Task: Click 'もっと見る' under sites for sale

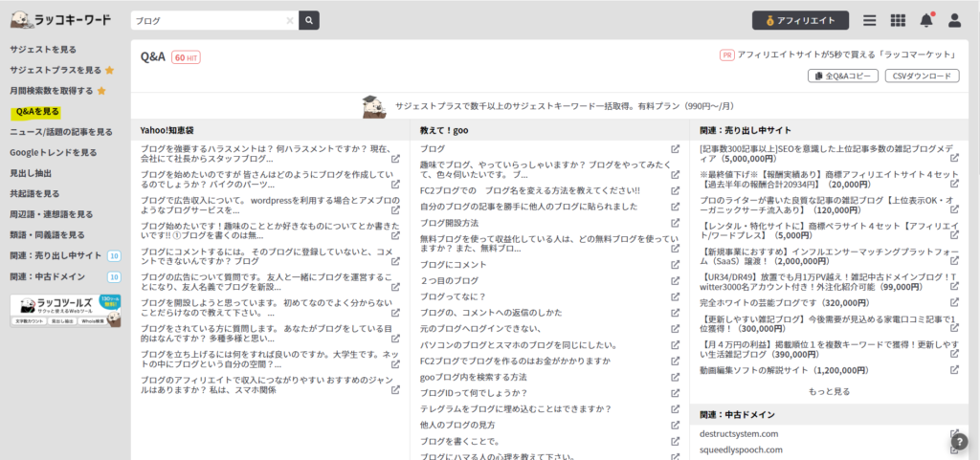Action: coord(830,391)
